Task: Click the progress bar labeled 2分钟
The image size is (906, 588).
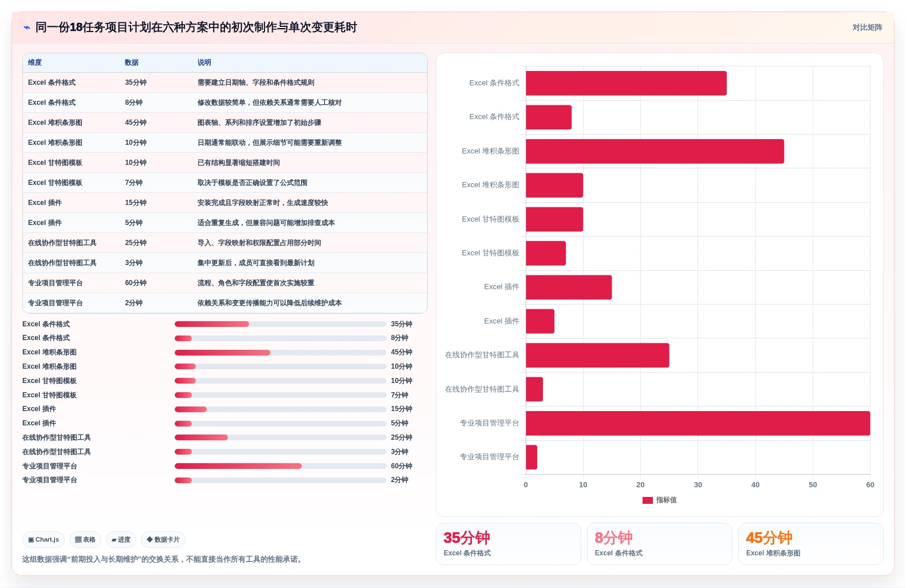Action: [x=281, y=480]
